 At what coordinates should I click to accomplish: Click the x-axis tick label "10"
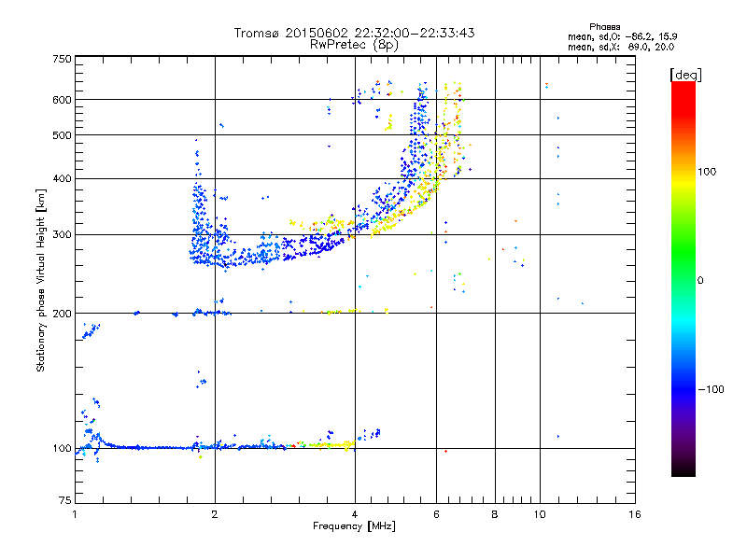[x=540, y=515]
